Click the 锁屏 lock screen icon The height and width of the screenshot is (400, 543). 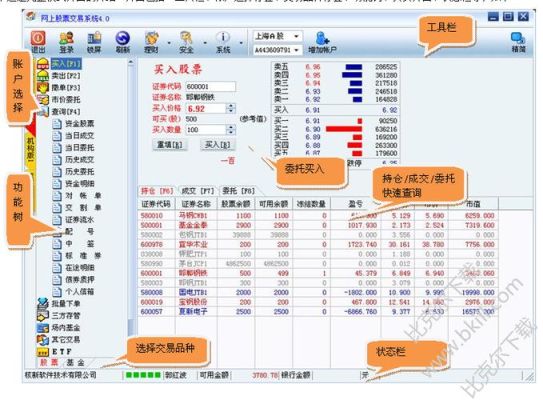click(94, 38)
